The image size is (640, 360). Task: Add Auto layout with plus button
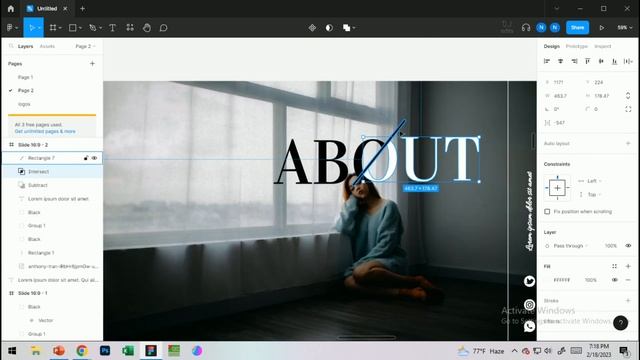628,143
